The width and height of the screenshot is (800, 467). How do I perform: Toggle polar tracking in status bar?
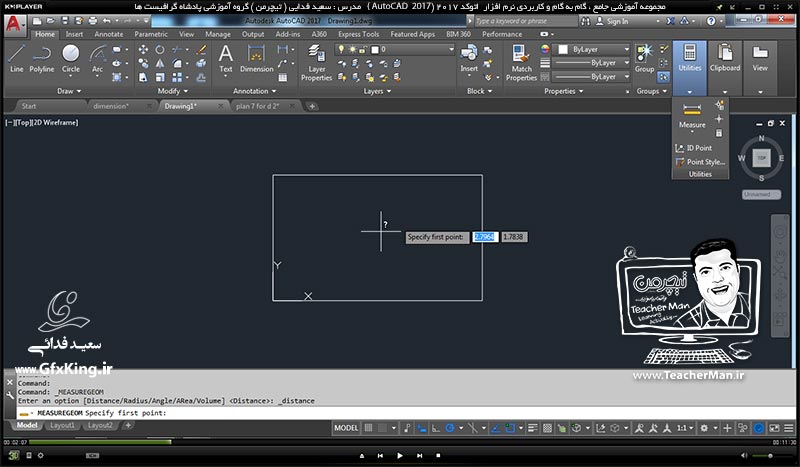coord(450,428)
